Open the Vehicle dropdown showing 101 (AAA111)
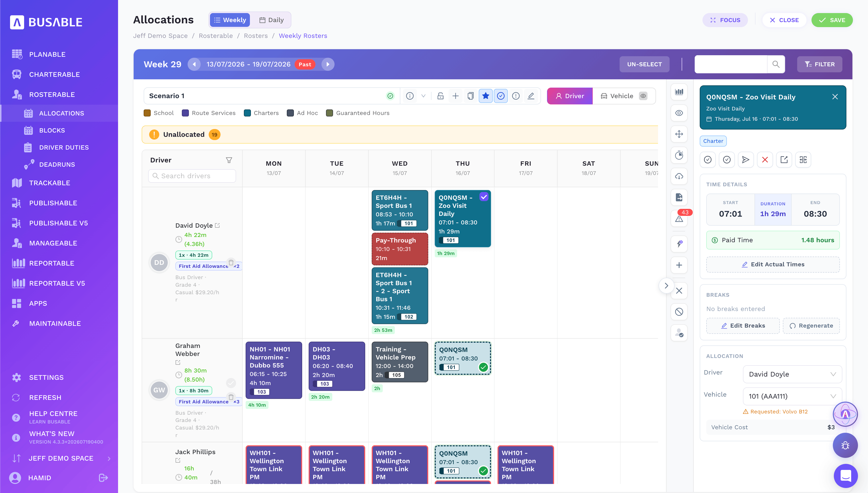This screenshot has height=493, width=868. point(792,396)
